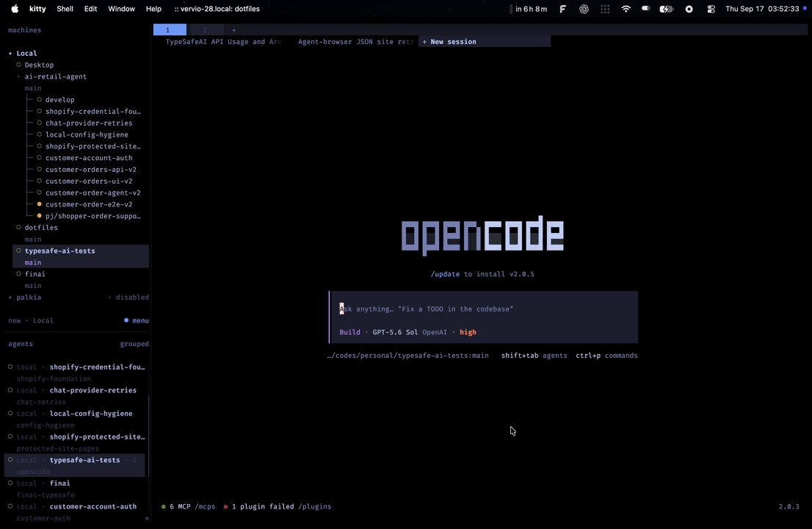This screenshot has width=812, height=529.
Task: Click the battery charging icon
Action: [666, 9]
